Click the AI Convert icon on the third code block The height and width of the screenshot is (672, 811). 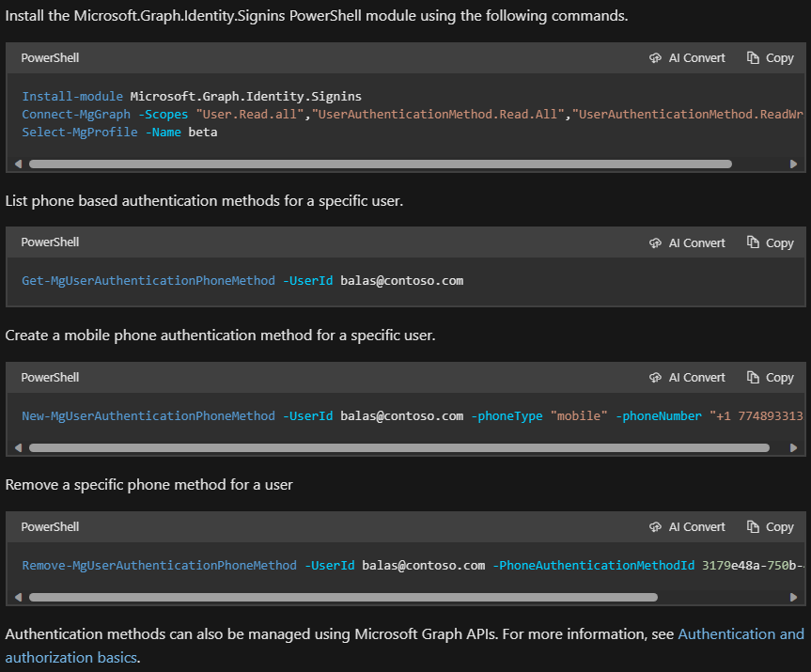[x=655, y=377]
